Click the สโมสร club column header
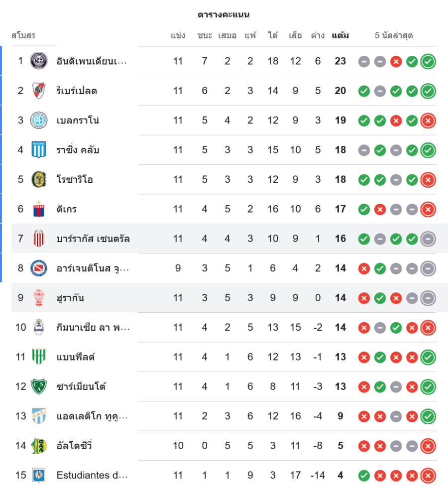This screenshot has width=448, height=498. pos(23,35)
